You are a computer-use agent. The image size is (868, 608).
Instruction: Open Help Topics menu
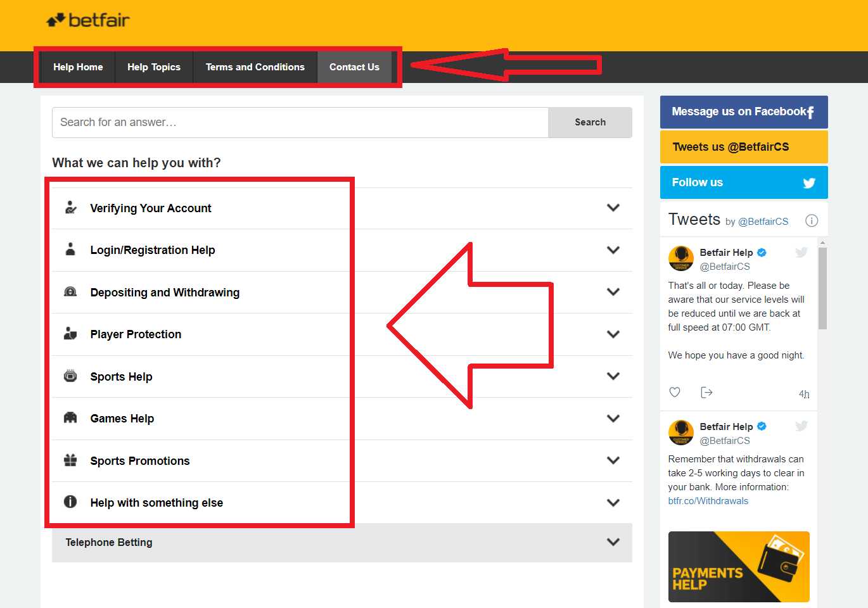pos(154,67)
